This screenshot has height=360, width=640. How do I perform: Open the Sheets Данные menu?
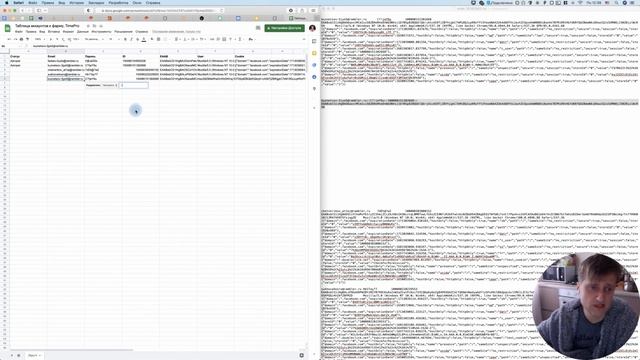click(83, 31)
